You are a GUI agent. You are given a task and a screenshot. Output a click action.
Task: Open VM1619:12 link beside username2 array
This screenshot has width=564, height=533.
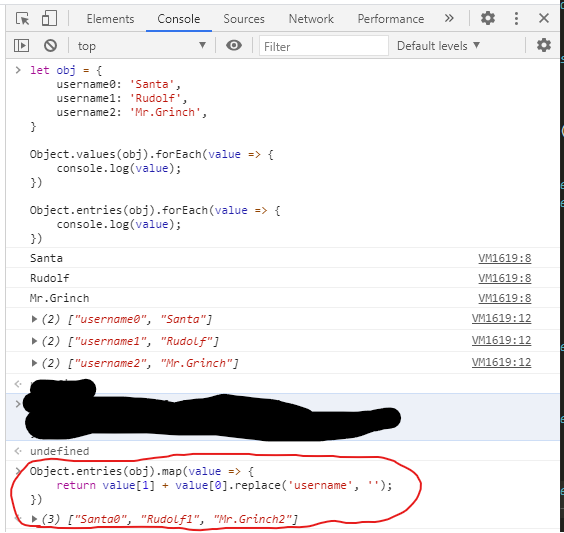501,362
